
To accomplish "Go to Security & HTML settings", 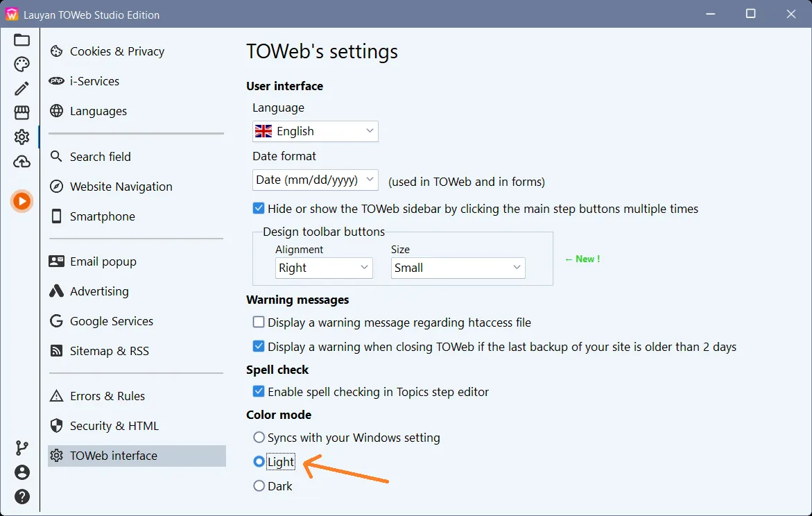I will coord(114,426).
